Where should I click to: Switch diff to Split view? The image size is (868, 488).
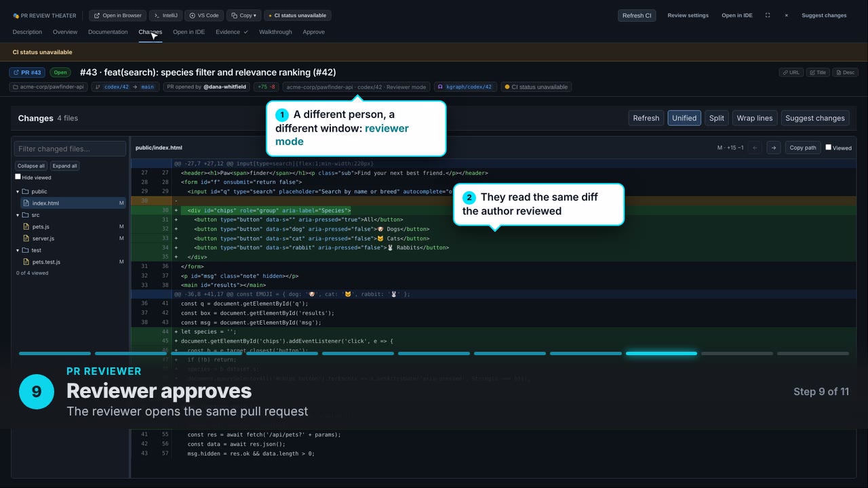click(717, 118)
